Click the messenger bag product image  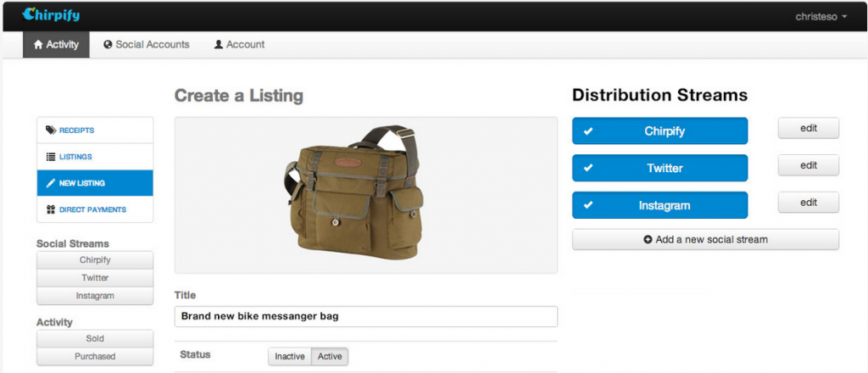coord(355,194)
